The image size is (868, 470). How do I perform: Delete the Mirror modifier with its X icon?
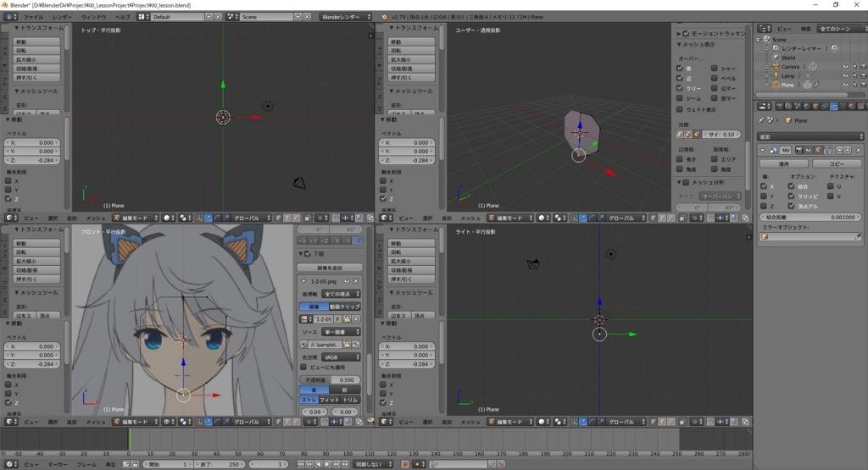[x=859, y=150]
